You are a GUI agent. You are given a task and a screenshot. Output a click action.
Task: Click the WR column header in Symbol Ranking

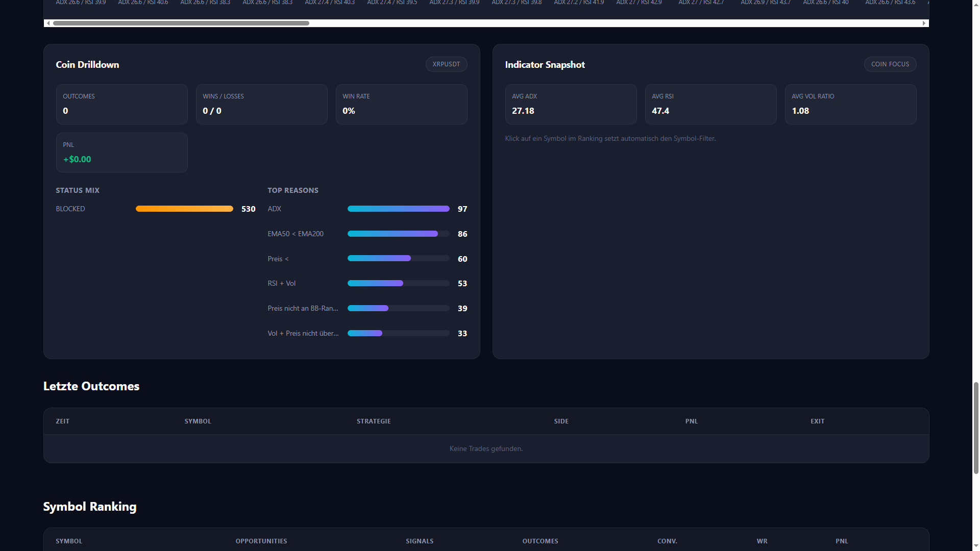point(762,541)
